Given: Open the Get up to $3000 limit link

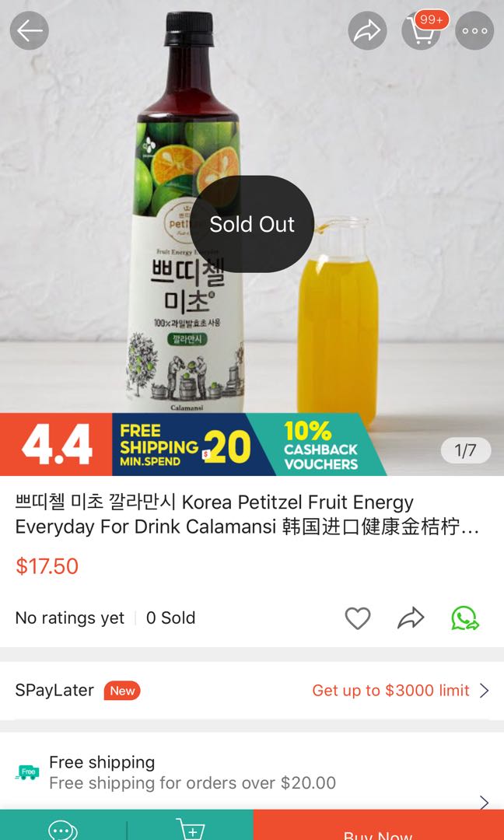Looking at the screenshot, I should (x=389, y=690).
